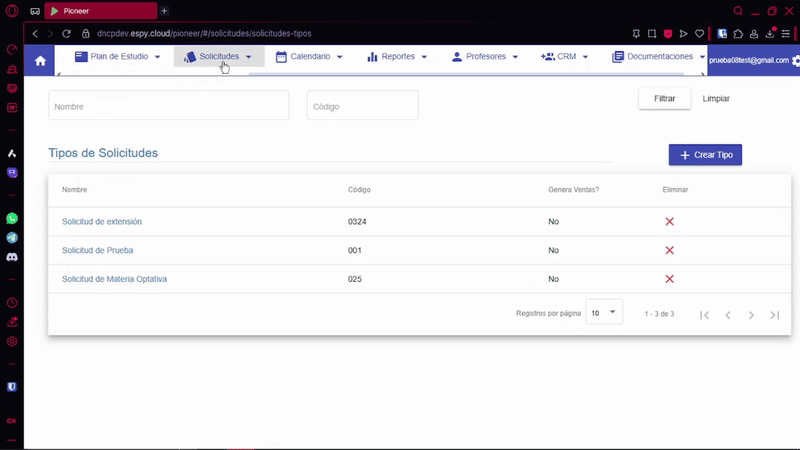Expand the Reportes dropdown menu

coord(397,57)
